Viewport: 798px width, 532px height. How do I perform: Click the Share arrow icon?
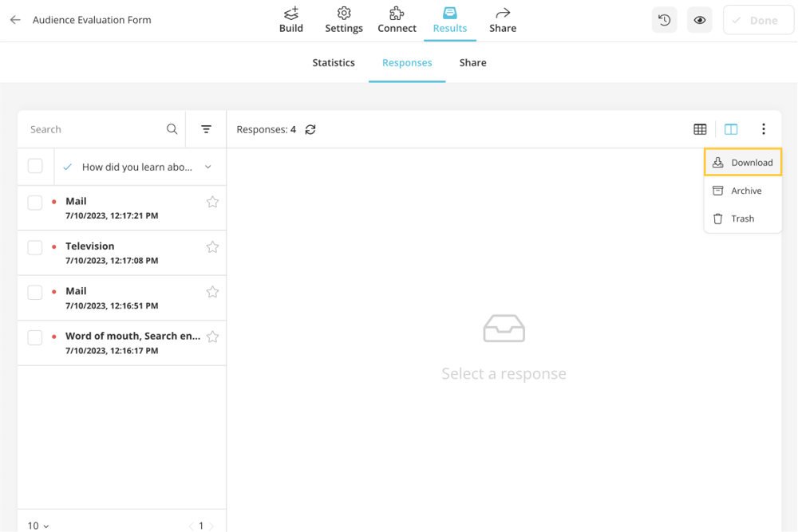coord(502,20)
